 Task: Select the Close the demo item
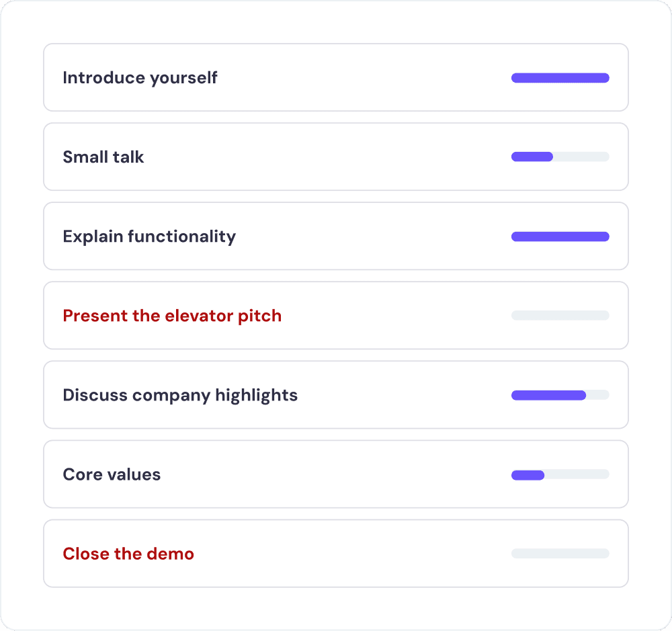[336, 553]
